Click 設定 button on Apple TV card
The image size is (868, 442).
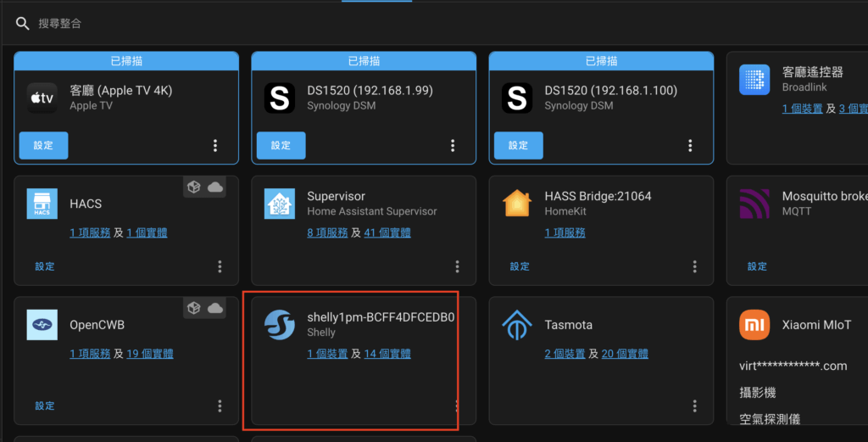coord(44,146)
